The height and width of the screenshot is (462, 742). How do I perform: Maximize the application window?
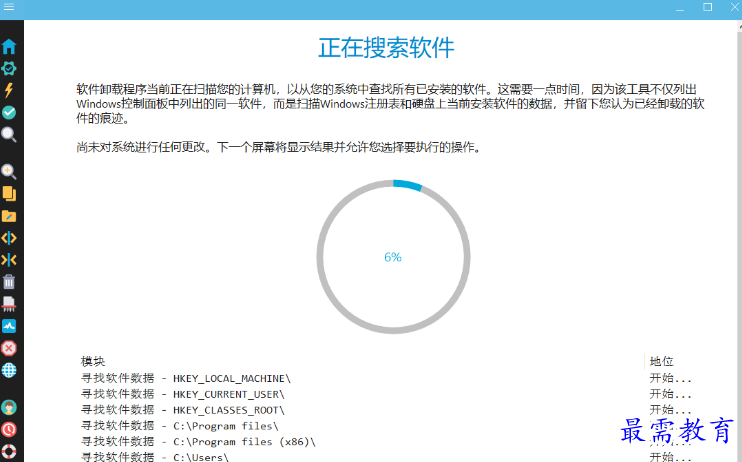707,7
